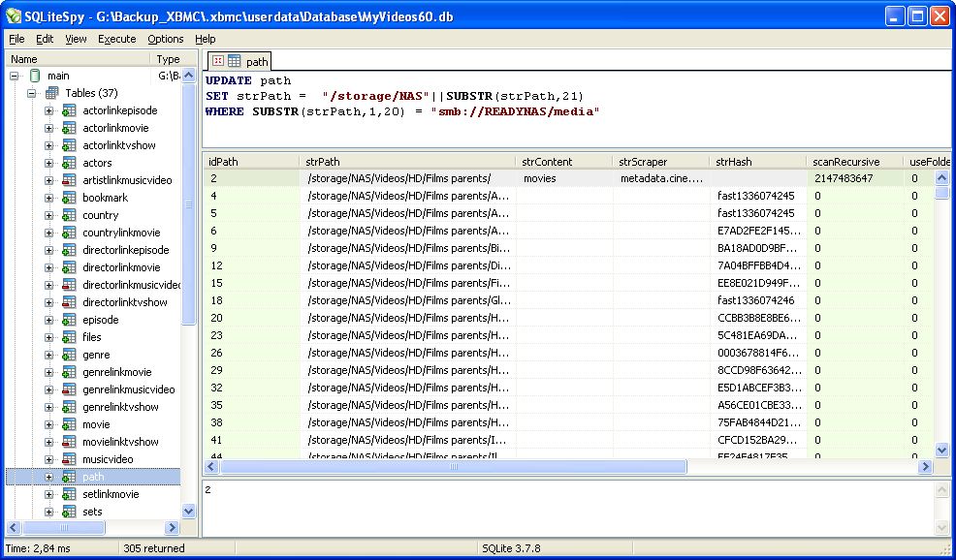Click the genre table icon
This screenshot has height=560, width=956.
pos(69,355)
